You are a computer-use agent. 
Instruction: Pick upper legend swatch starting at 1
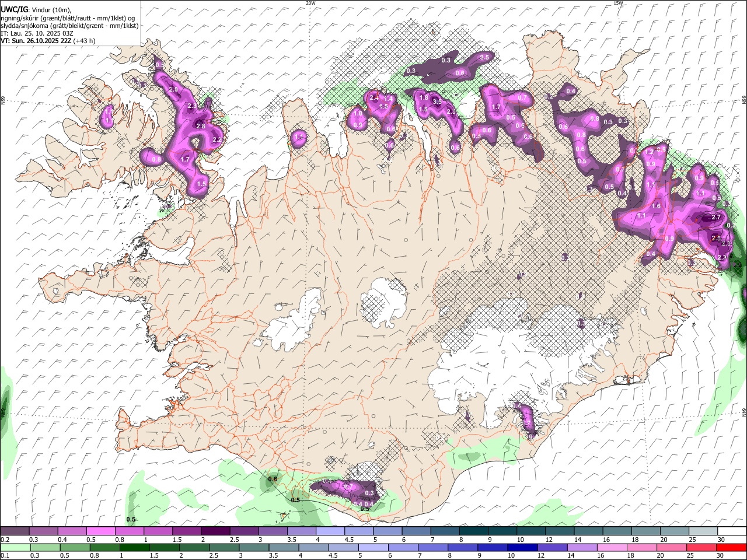pyautogui.click(x=158, y=531)
